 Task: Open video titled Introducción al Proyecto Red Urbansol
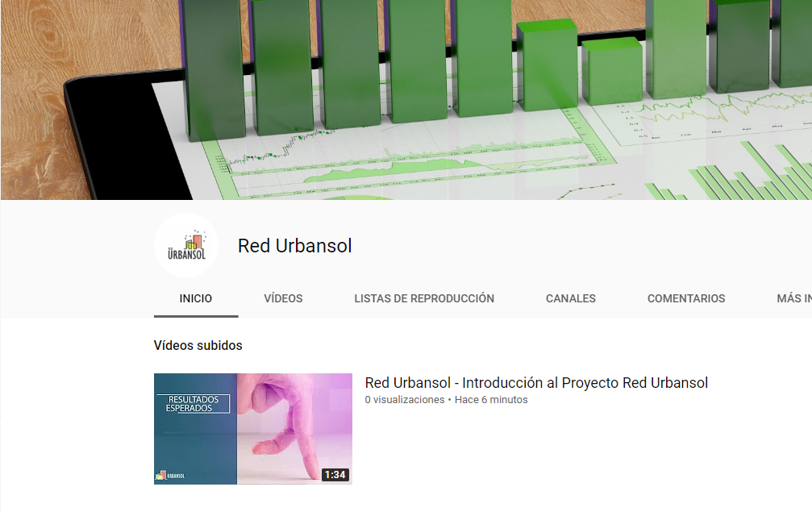(536, 383)
